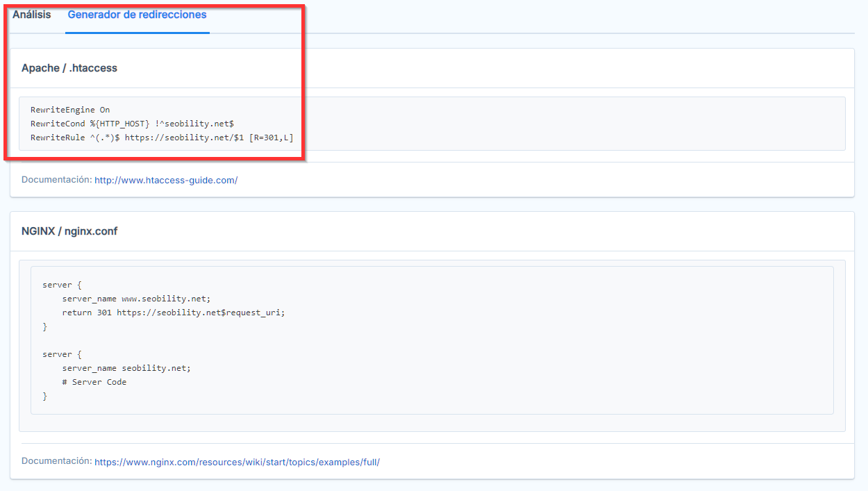Click the NGINX / nginx.conf heading

click(x=69, y=231)
